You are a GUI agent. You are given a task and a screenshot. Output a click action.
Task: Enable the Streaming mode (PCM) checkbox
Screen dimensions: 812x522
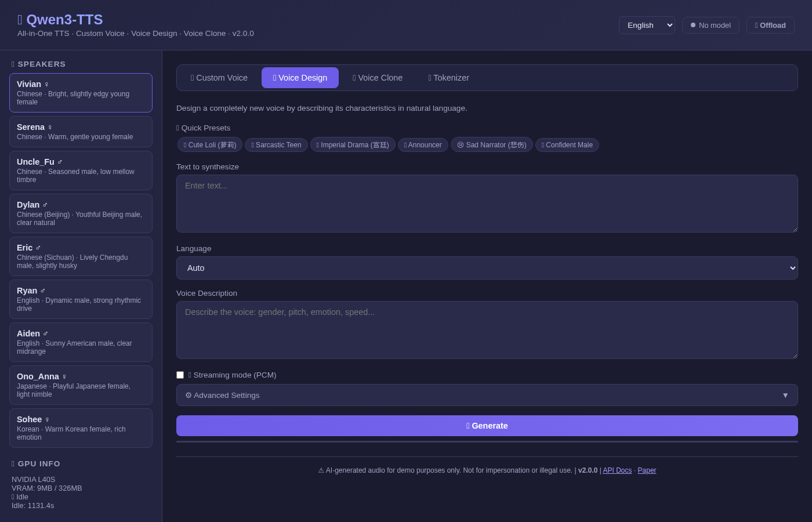[180, 375]
